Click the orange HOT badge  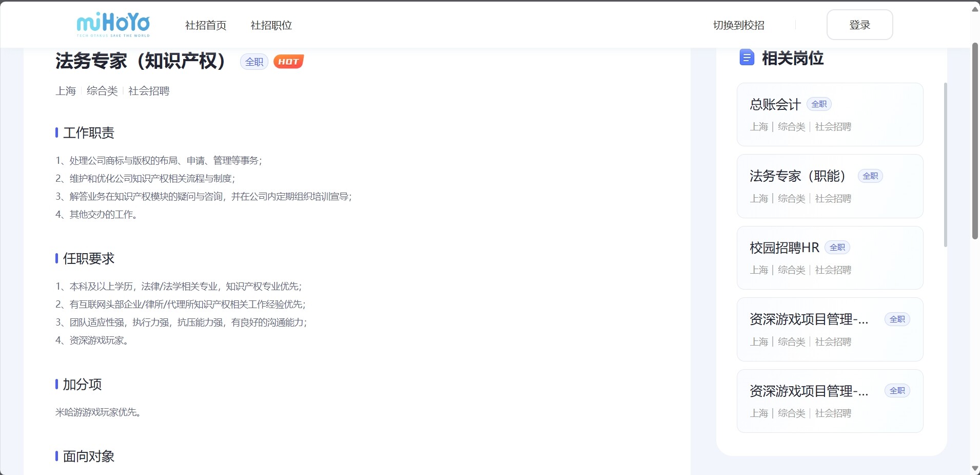point(288,62)
